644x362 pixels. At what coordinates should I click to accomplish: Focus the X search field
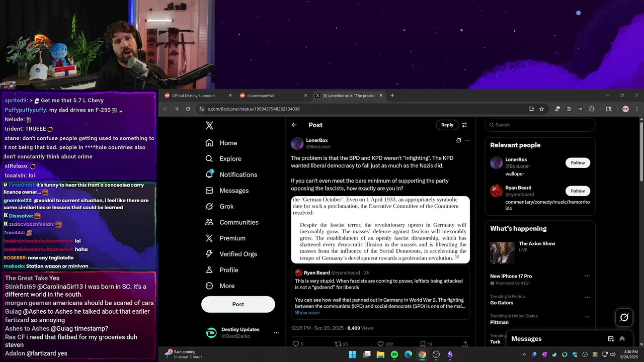tap(540, 125)
